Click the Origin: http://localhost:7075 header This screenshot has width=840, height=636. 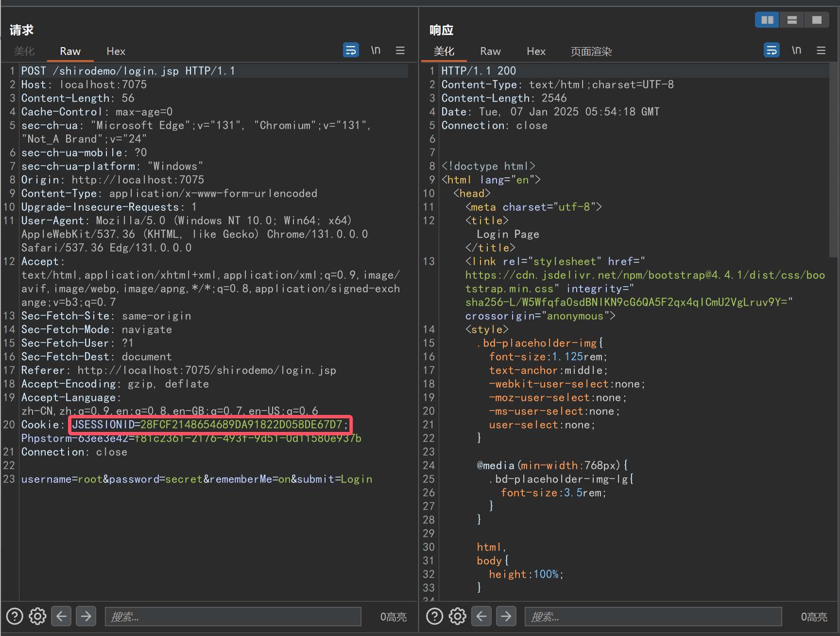(113, 180)
